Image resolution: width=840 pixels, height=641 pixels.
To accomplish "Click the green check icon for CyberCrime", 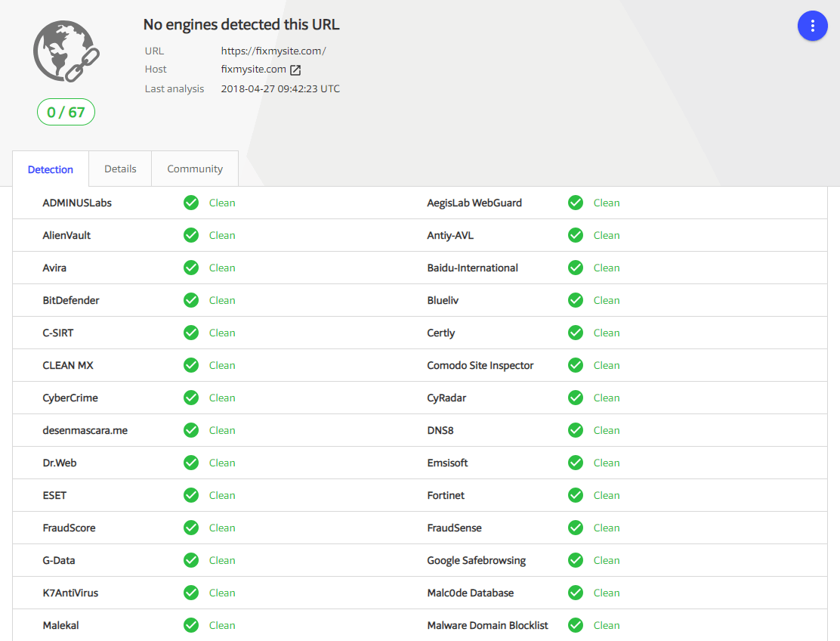I will tap(191, 398).
